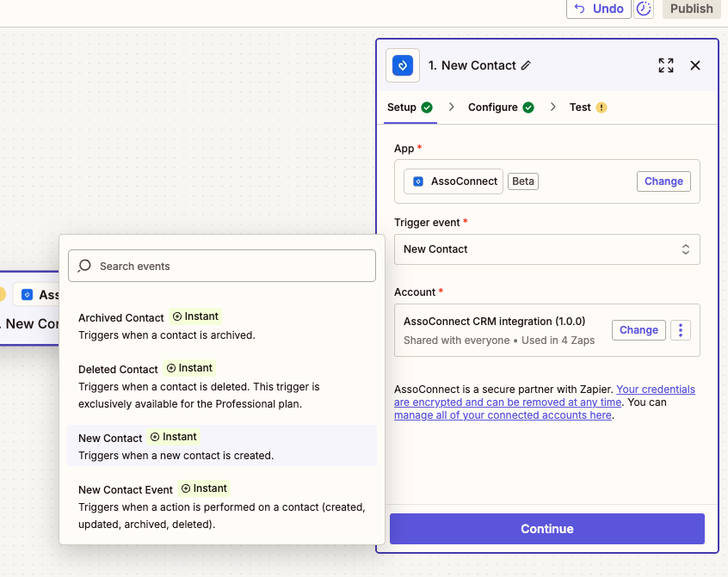Click Instant badge beside Archived Contact
The width and height of the screenshot is (728, 577).
[195, 316]
